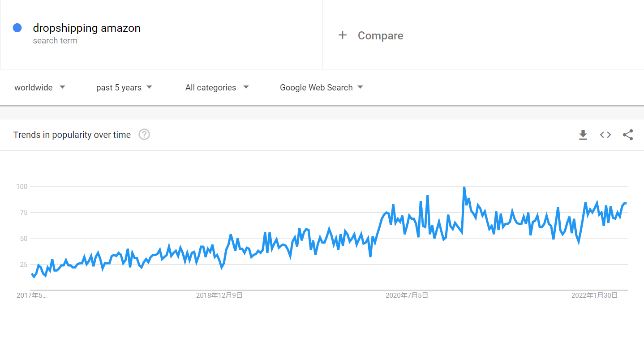Screen dimensions: 644x338
Task: Click the 2017年5 start date label
Action: tap(31, 295)
